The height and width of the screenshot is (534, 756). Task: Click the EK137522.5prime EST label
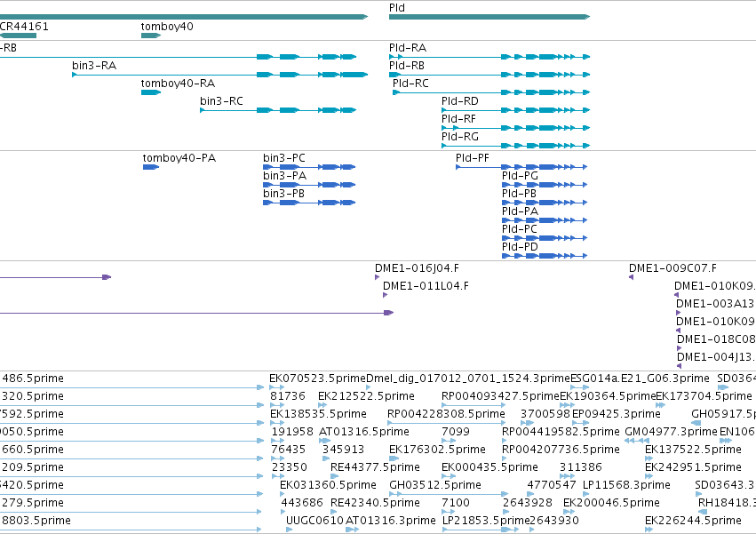coord(693,450)
